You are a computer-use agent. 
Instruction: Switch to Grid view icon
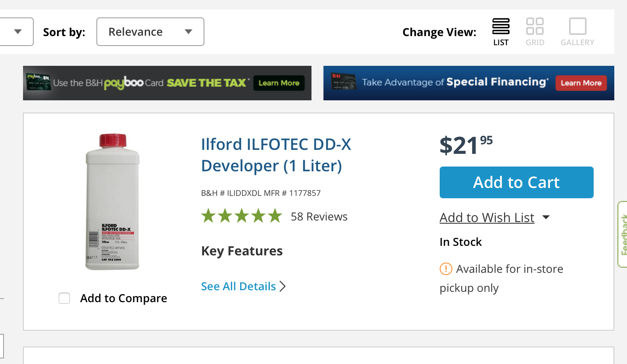coord(535,27)
